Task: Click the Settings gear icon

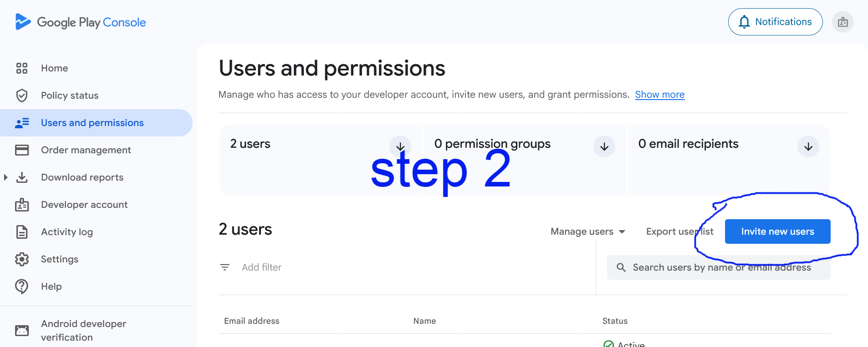Action: click(x=22, y=259)
